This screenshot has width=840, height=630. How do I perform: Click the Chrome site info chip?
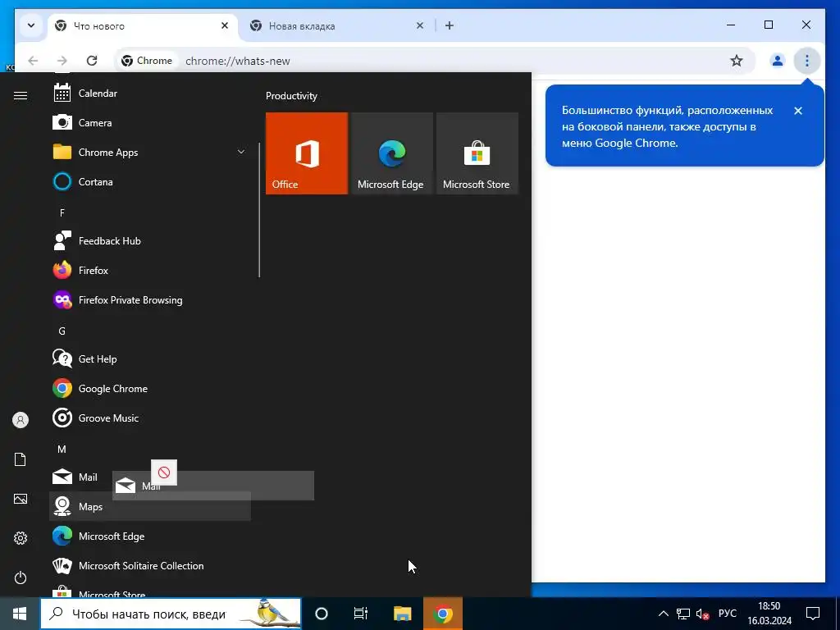pyautogui.click(x=147, y=61)
